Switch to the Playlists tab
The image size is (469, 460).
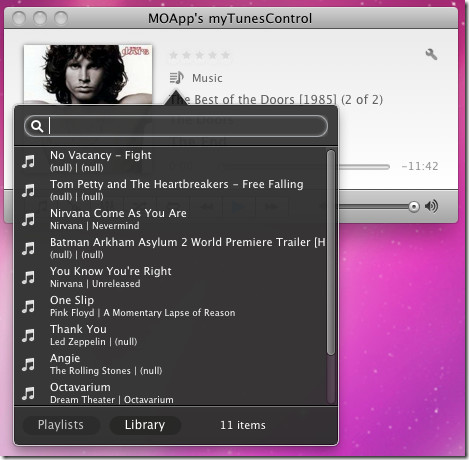point(61,425)
